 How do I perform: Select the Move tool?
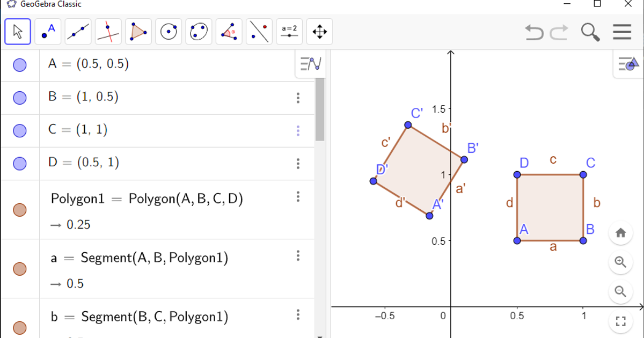17,32
